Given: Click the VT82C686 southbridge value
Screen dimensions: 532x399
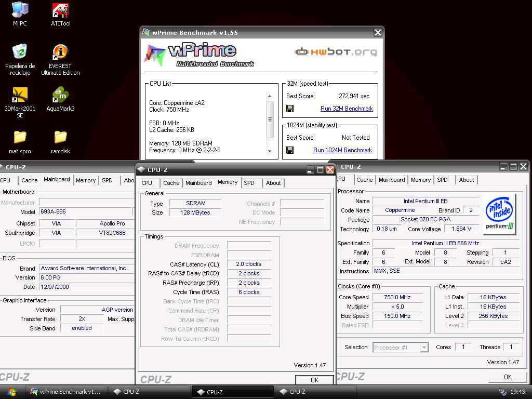Looking at the screenshot, I should pyautogui.click(x=112, y=233).
